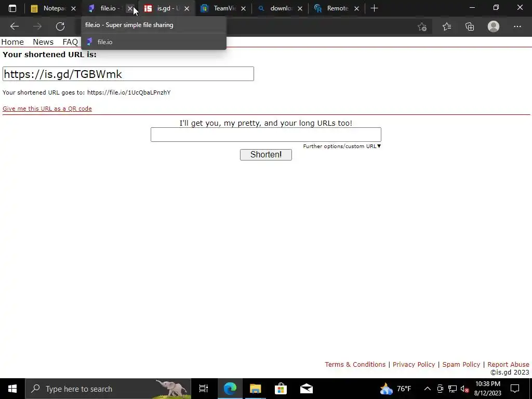Switch to the is.gd tab

point(167,8)
